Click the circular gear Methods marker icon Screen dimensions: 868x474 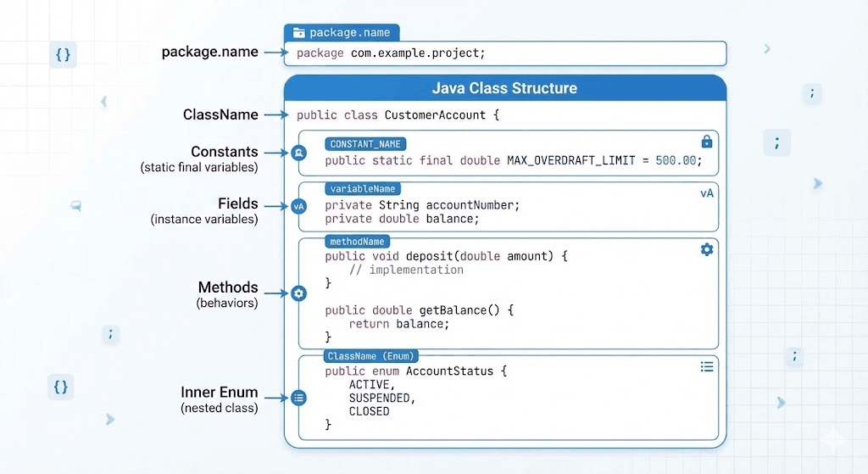298,293
